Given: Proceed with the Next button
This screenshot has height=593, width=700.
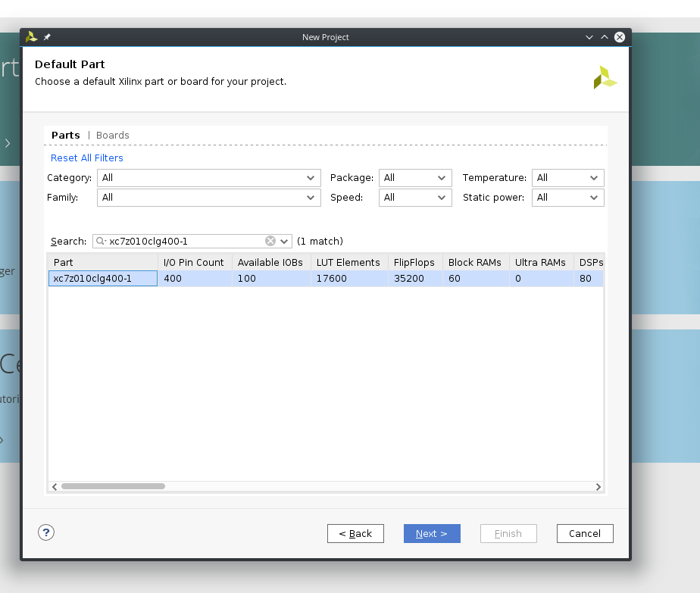Looking at the screenshot, I should 432,534.
